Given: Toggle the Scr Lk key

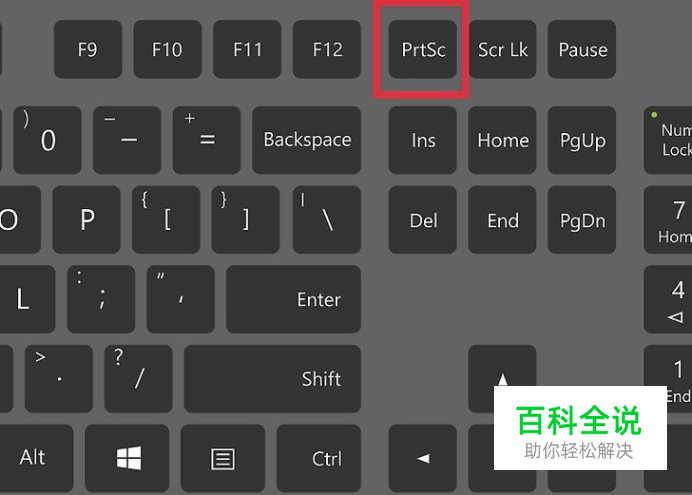Looking at the screenshot, I should click(502, 49).
